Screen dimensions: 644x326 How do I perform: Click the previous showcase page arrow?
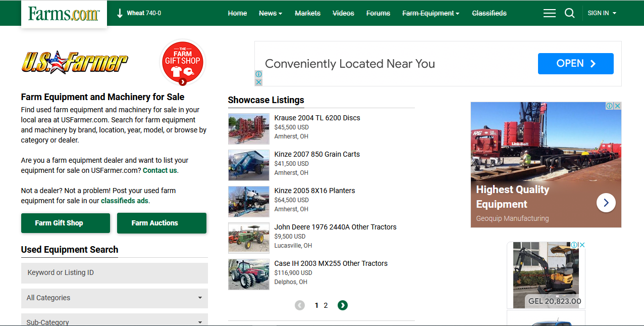300,305
